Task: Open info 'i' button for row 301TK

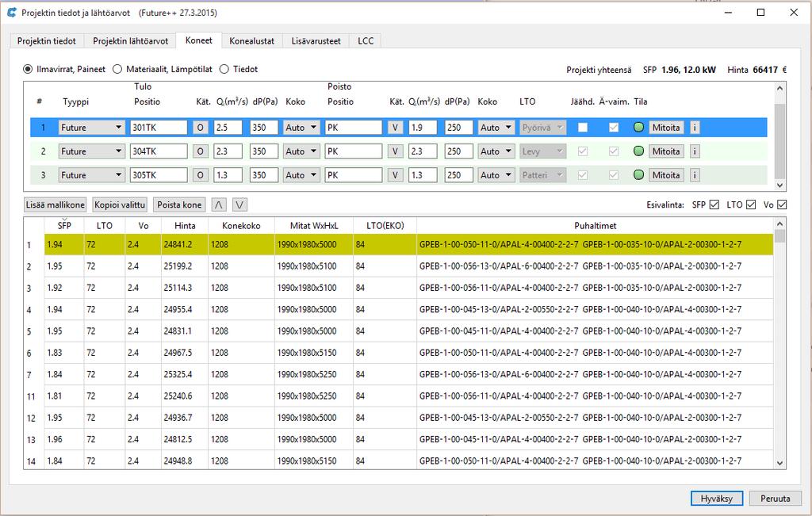Action: point(695,128)
